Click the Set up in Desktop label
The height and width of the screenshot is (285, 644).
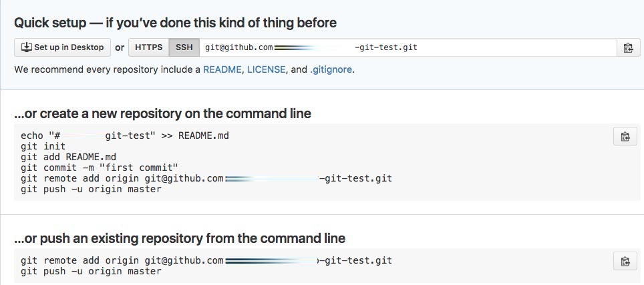(x=69, y=47)
